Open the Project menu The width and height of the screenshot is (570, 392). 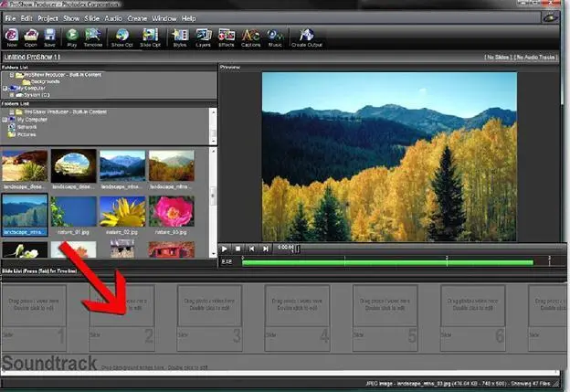pyautogui.click(x=48, y=18)
